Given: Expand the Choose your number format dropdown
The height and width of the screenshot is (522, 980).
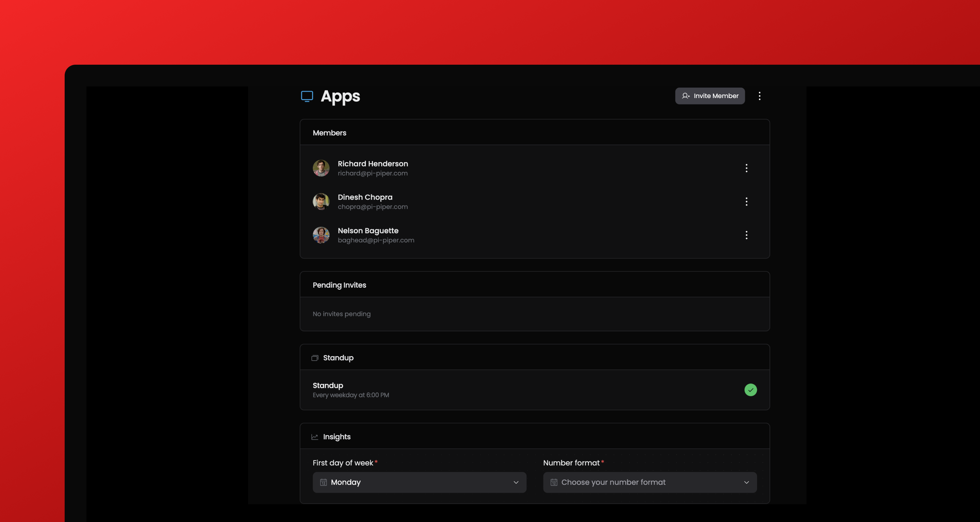Looking at the screenshot, I should click(x=649, y=482).
